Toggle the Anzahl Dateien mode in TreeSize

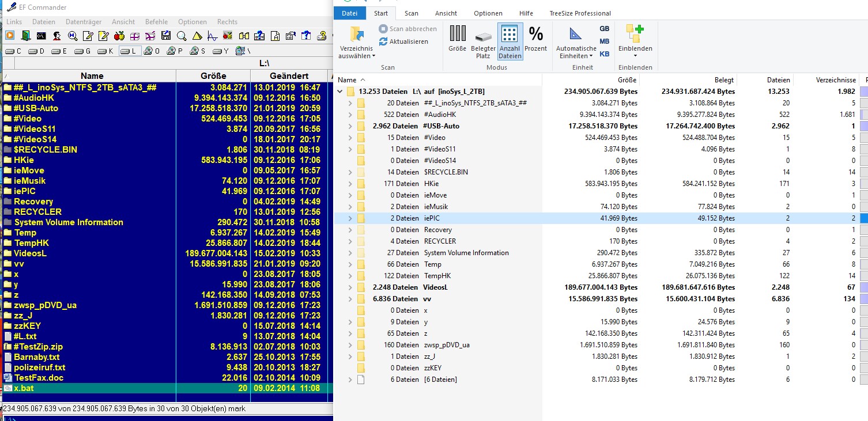point(510,42)
